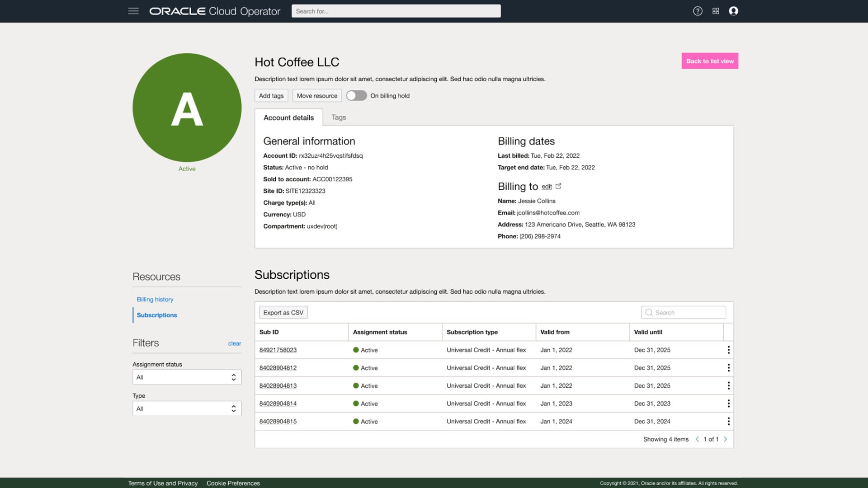This screenshot has height=488, width=868.
Task: Open actions menu for subscription 84921758023
Action: tap(728, 350)
